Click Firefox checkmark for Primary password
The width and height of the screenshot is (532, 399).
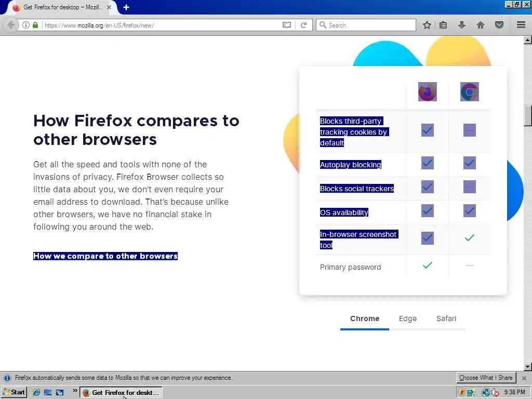point(428,265)
